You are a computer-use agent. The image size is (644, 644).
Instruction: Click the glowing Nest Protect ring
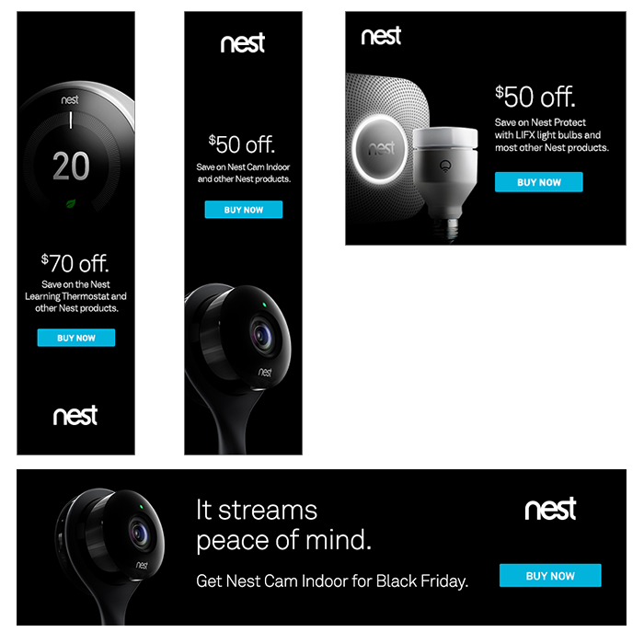click(379, 148)
